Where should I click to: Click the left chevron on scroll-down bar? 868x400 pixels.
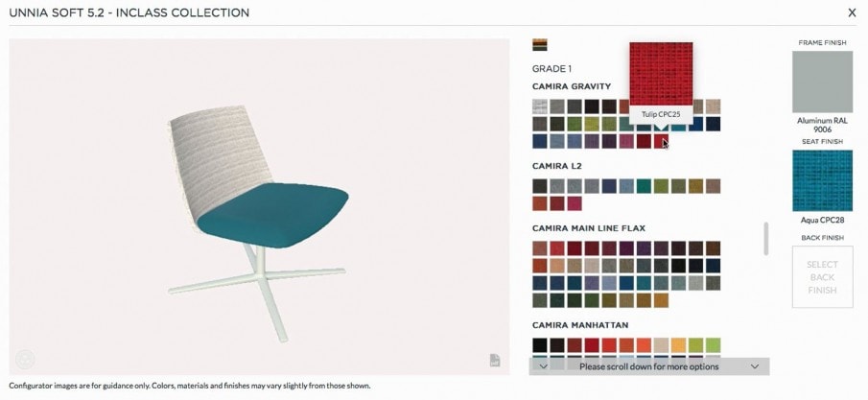click(x=543, y=366)
